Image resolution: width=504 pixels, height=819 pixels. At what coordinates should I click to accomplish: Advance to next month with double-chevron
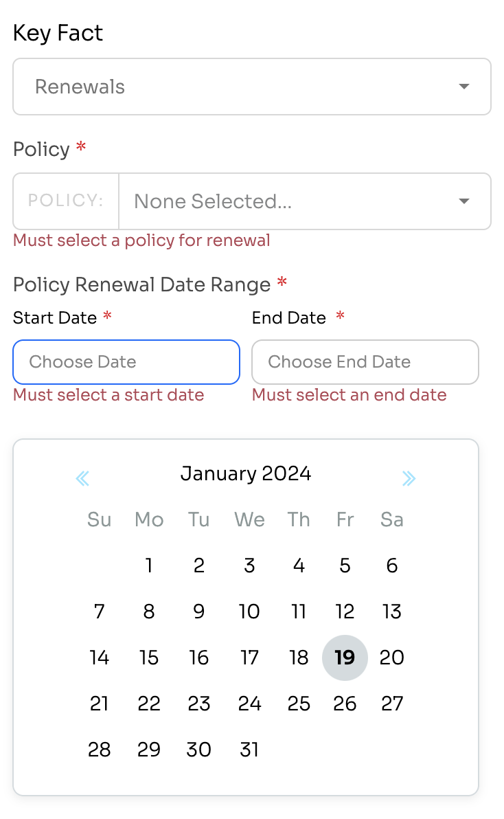409,478
